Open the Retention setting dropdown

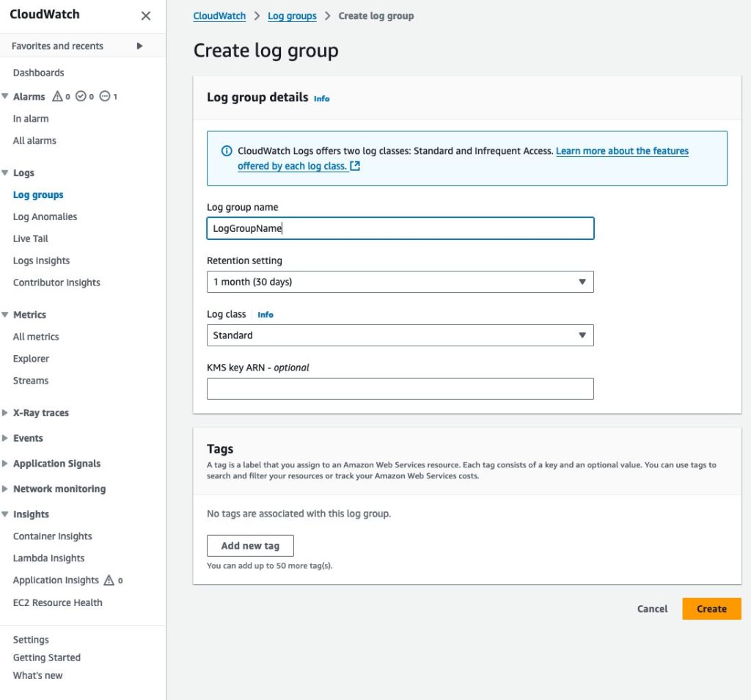point(400,282)
